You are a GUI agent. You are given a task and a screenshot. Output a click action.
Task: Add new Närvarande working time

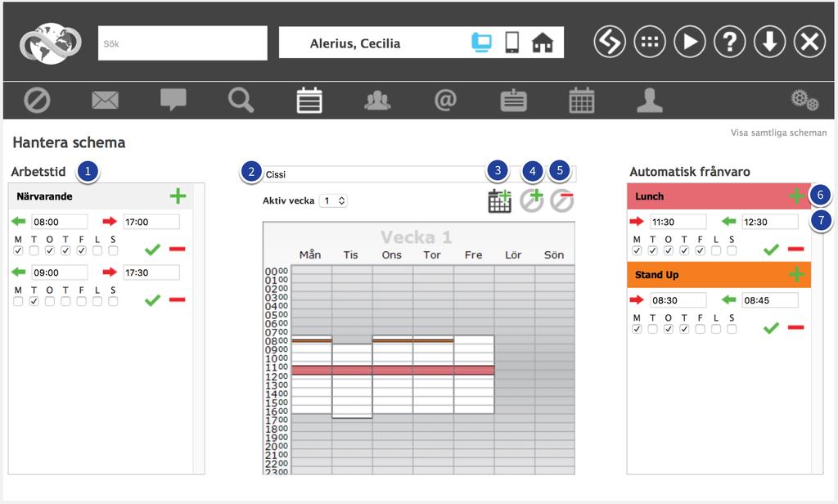[x=178, y=196]
